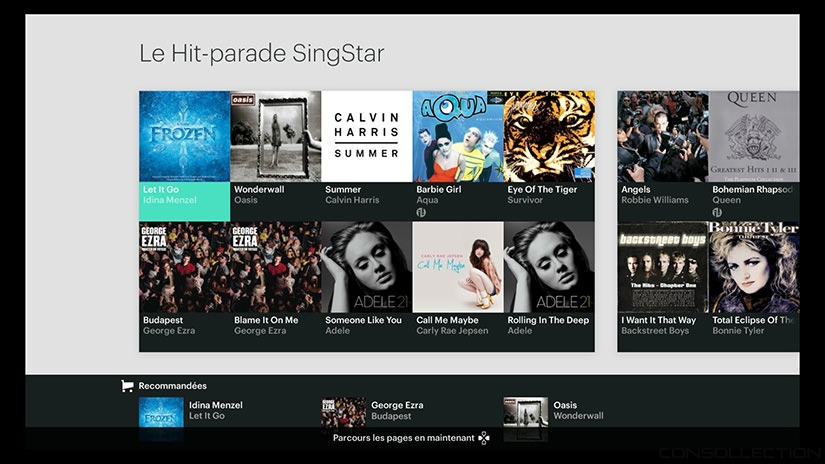The width and height of the screenshot is (825, 464).
Task: Click the Call Me Maybe title
Action: pos(448,320)
